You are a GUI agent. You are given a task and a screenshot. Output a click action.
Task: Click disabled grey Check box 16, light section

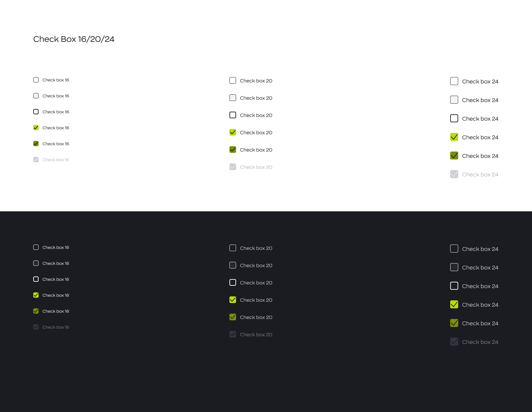[x=36, y=160]
